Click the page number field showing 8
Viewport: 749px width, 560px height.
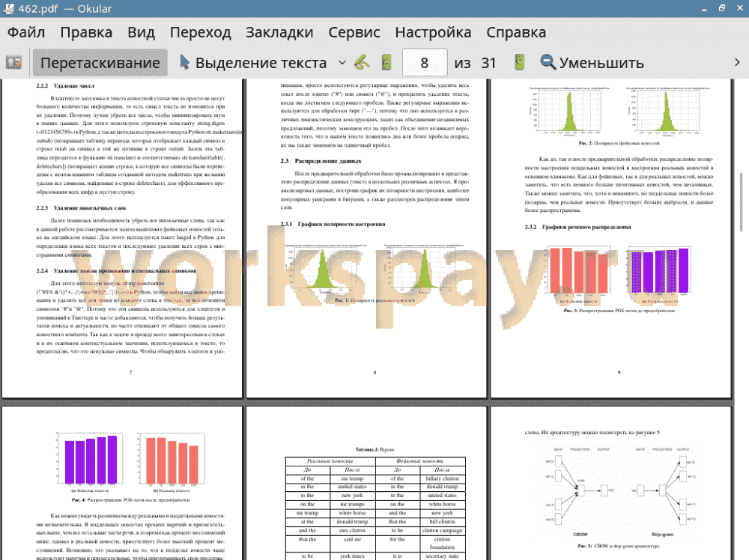click(425, 63)
